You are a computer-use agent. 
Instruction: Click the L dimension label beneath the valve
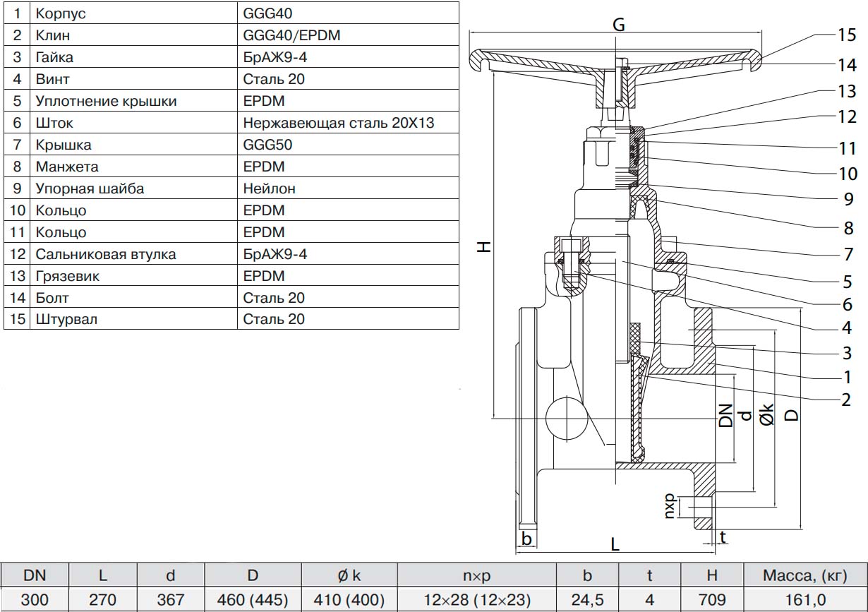tap(615, 544)
